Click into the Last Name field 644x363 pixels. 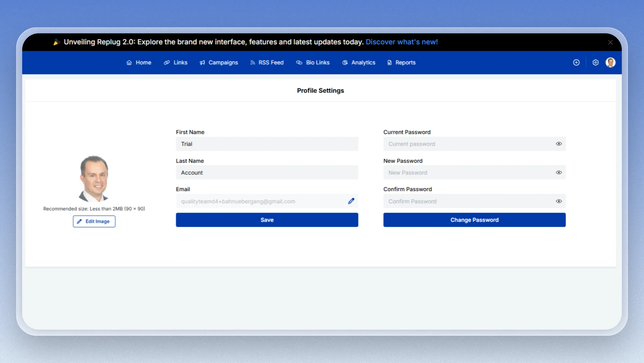click(267, 172)
